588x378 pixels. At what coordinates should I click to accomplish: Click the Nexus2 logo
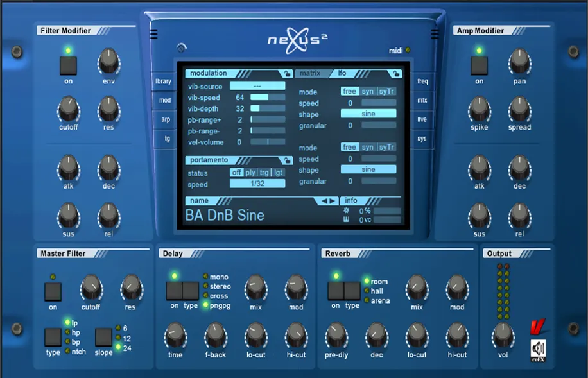(298, 40)
